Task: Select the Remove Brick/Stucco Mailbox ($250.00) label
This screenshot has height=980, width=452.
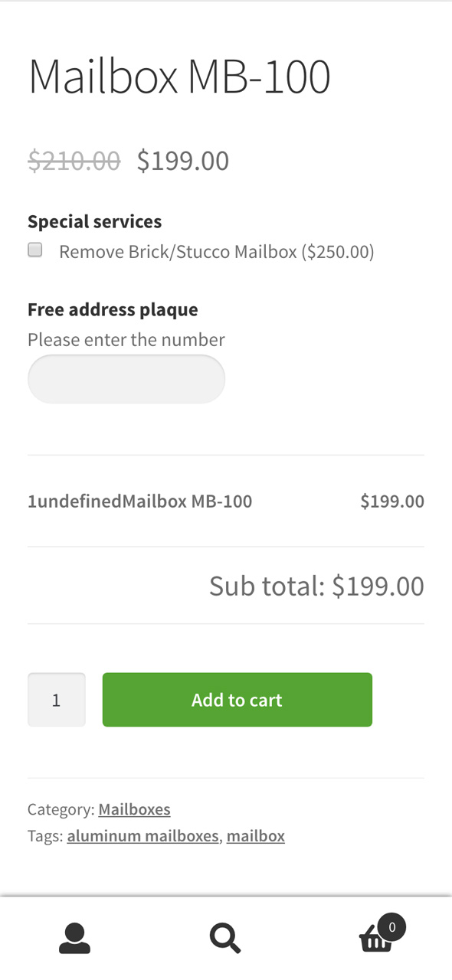Action: [217, 251]
